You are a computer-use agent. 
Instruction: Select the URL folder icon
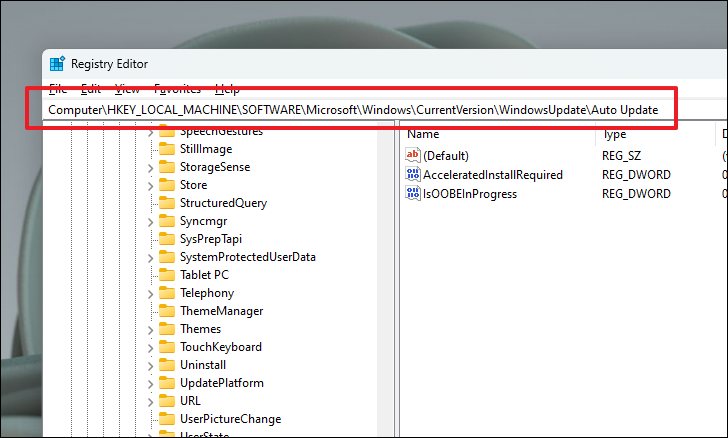(x=167, y=401)
